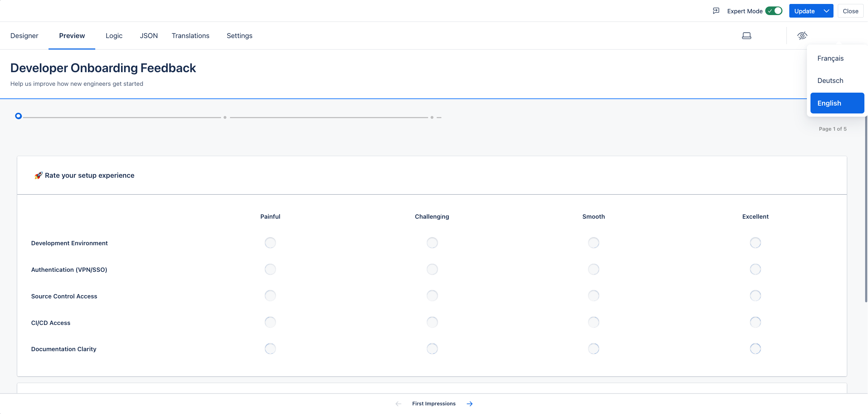This screenshot has height=414, width=868.
Task: Click the feedback icon beside Expert Mode
Action: pos(716,11)
